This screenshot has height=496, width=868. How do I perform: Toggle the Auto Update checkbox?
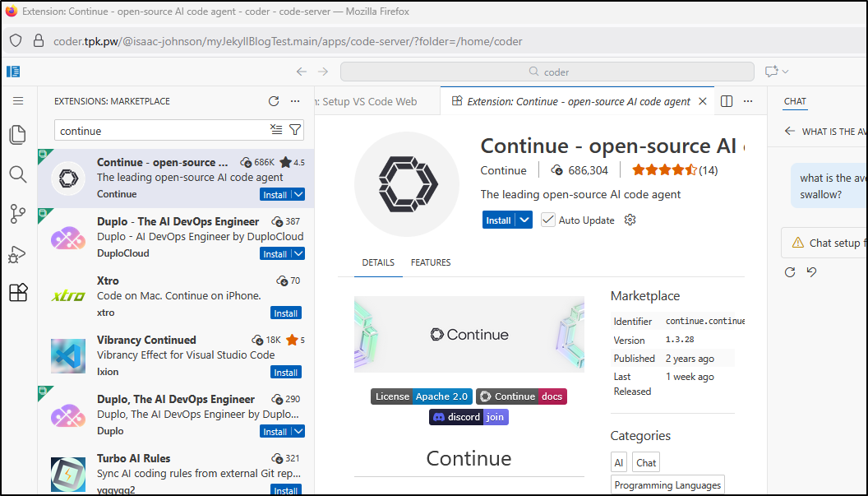tap(548, 220)
